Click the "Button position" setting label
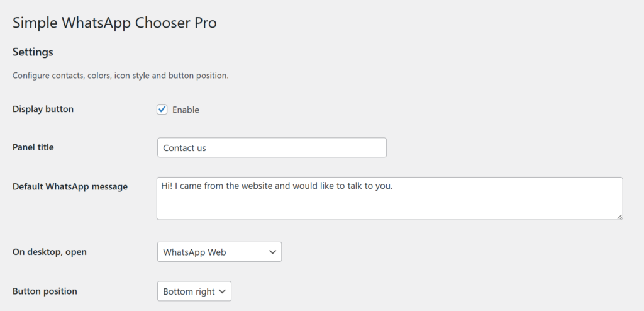 [x=45, y=291]
